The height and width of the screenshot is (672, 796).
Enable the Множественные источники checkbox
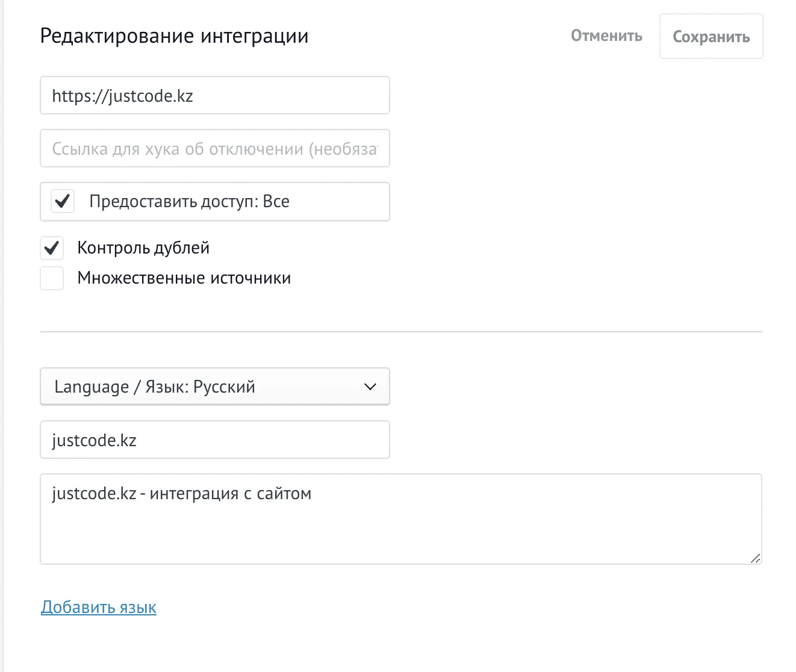tap(52, 278)
